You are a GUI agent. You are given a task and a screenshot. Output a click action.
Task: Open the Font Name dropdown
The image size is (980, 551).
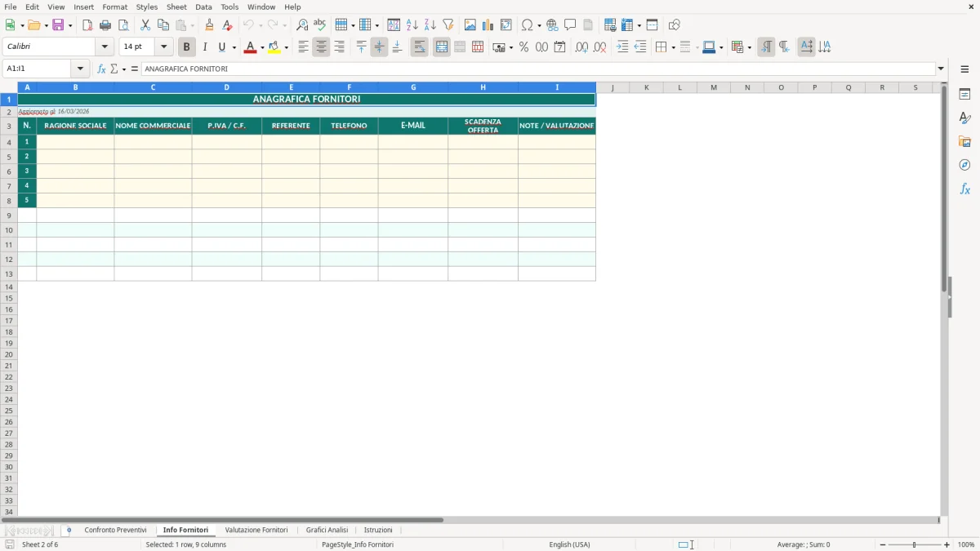(x=105, y=47)
